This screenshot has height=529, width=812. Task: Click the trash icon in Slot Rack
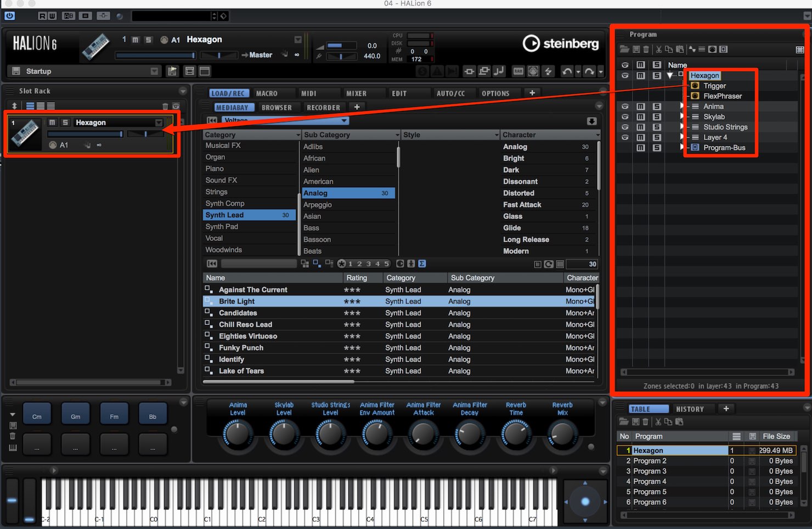click(x=165, y=106)
